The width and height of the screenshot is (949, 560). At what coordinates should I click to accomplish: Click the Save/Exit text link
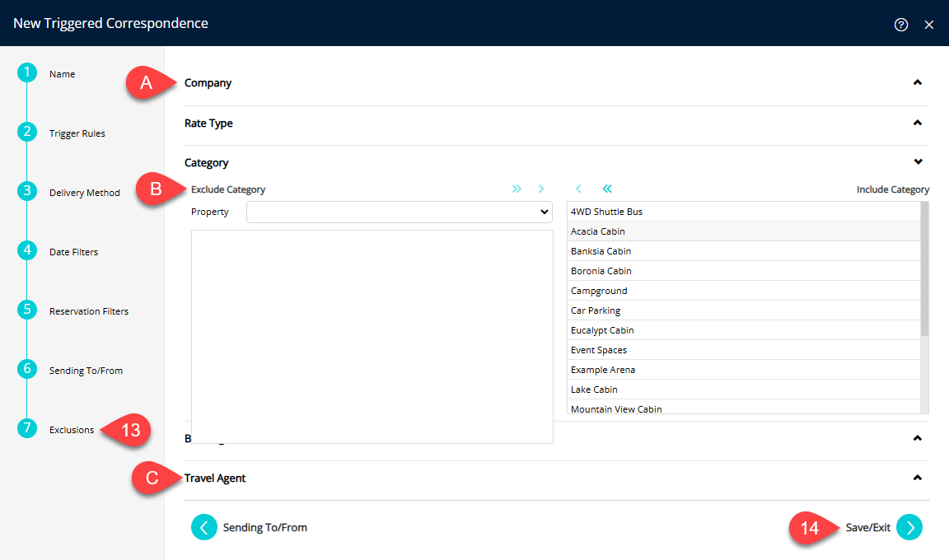point(868,528)
